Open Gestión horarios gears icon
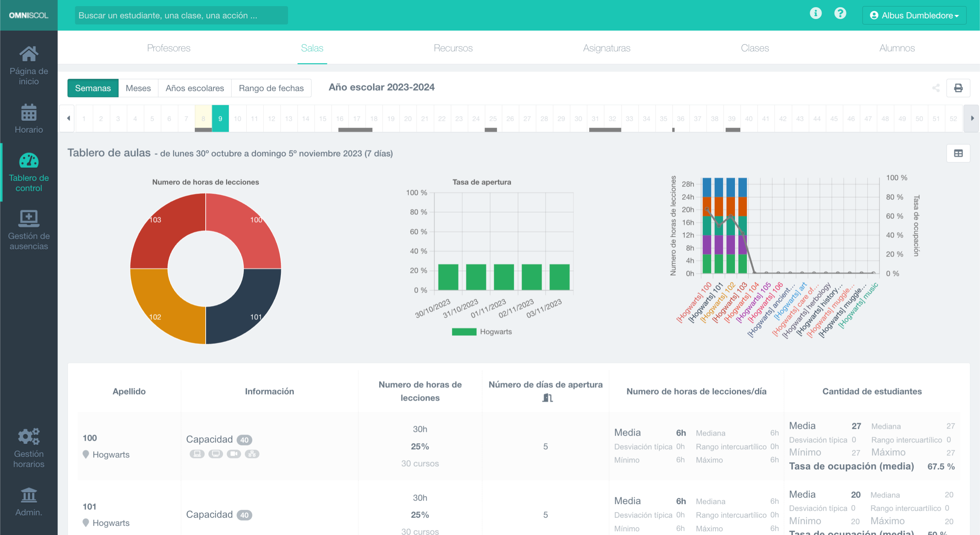This screenshot has height=535, width=980. pos(29,437)
